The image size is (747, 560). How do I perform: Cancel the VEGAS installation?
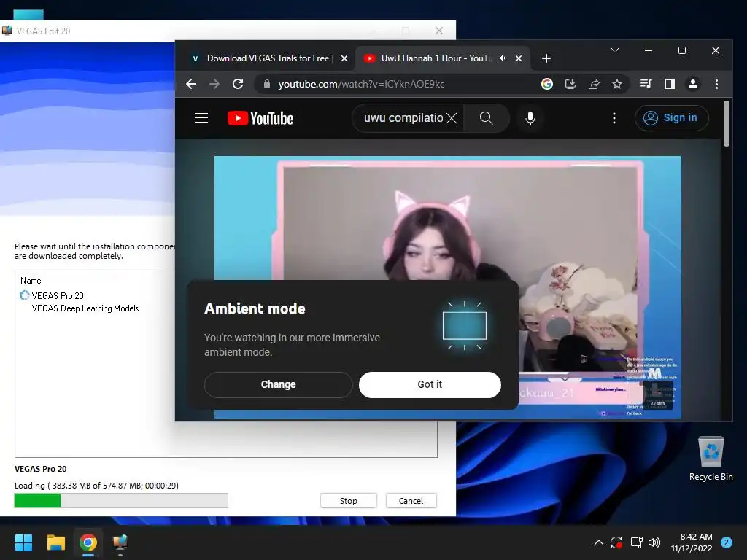(x=411, y=500)
